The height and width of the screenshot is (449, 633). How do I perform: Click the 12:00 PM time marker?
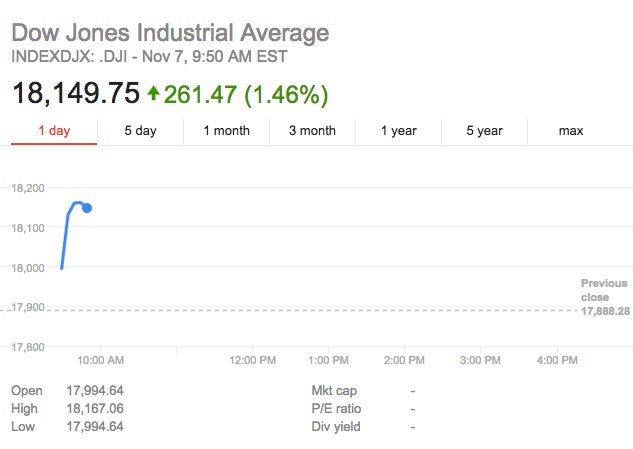pyautogui.click(x=253, y=360)
